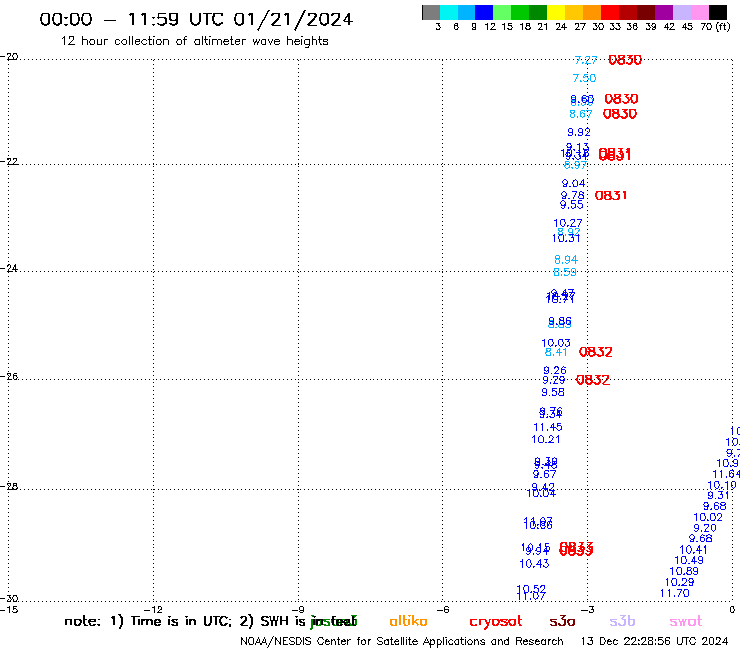Viewport: 740px width, 650px height.
Task: Select the 's3a' satellite legend label
Action: click(562, 621)
